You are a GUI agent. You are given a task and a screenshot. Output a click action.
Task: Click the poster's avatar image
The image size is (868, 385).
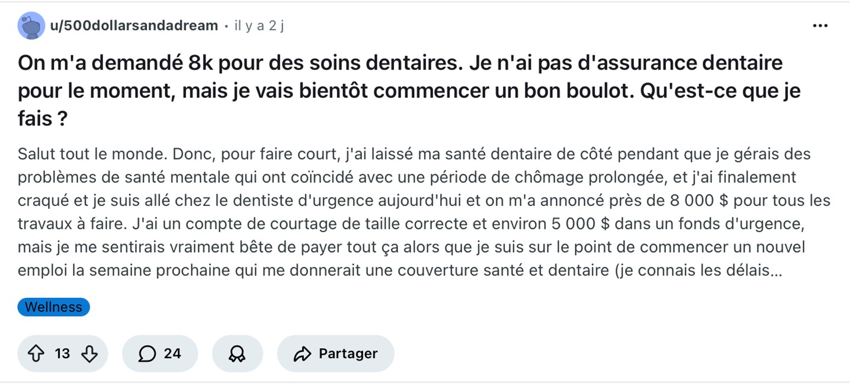(x=31, y=26)
